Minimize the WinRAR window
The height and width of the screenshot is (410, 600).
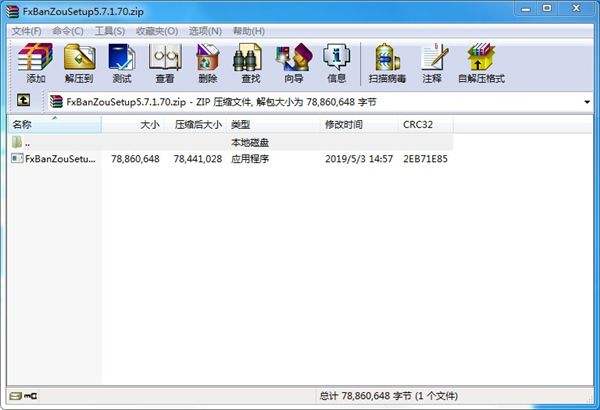click(x=526, y=8)
